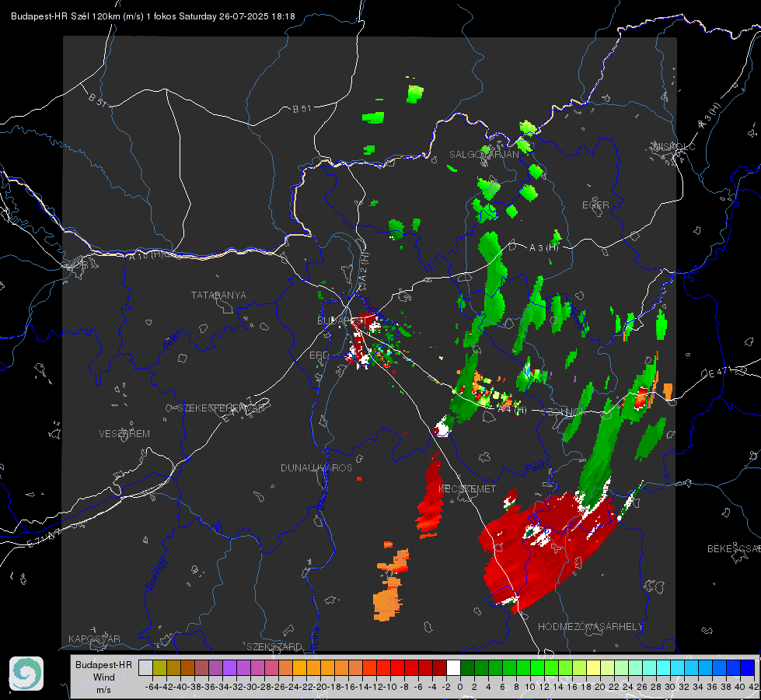This screenshot has height=700, width=761.
Task: Click the '-64' value in the legend scale
Action: 152,687
